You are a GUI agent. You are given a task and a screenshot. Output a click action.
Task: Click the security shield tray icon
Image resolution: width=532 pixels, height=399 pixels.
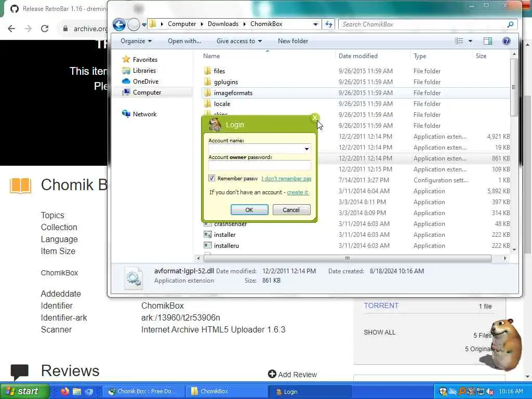[x=443, y=391]
